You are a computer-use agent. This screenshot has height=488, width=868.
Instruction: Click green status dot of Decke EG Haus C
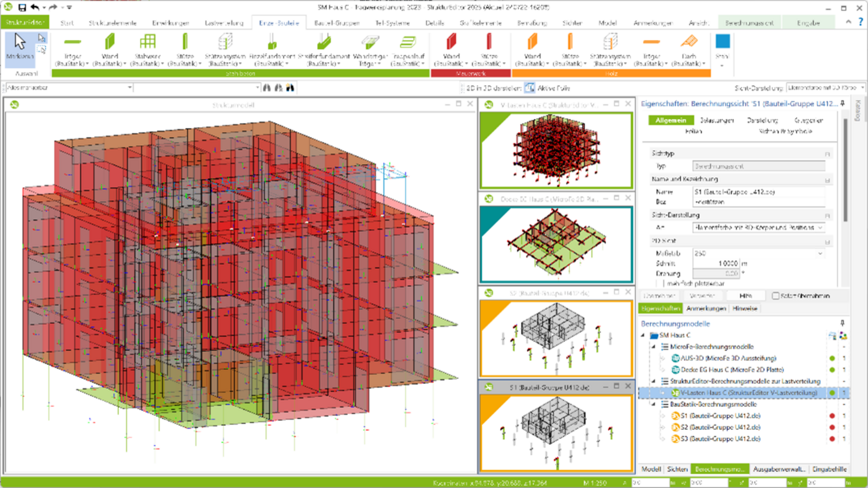click(832, 370)
